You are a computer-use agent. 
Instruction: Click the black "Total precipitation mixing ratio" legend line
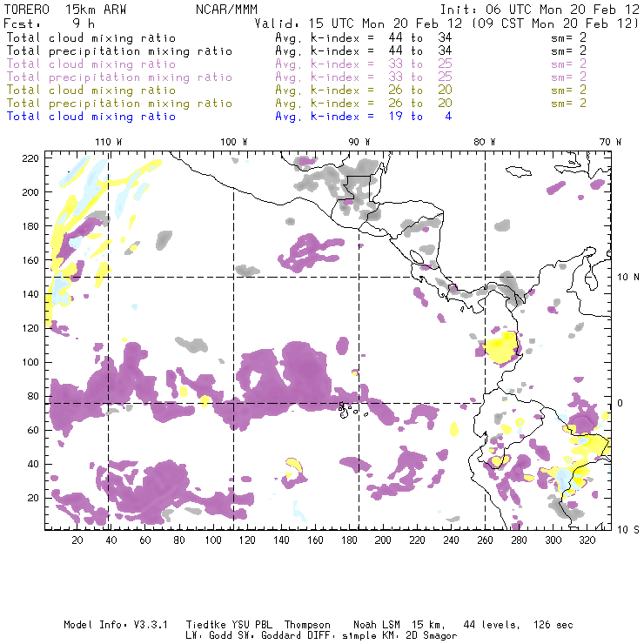pos(119,51)
